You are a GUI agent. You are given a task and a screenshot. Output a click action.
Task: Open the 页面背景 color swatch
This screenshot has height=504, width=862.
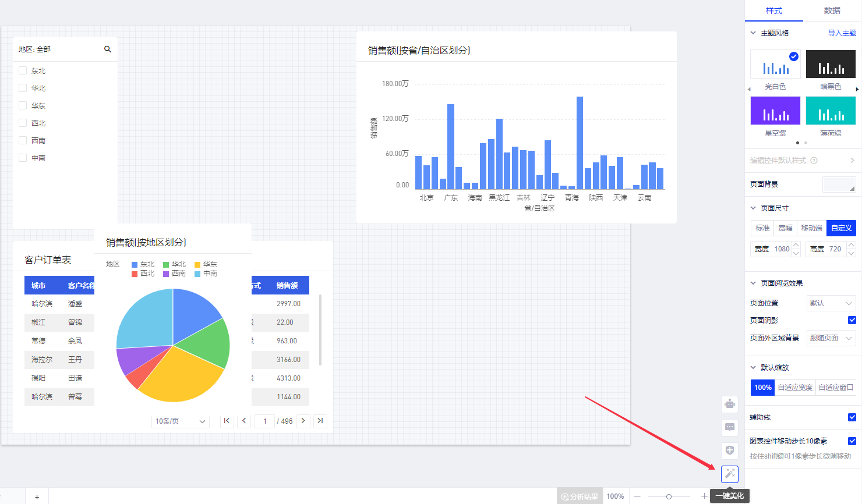(839, 184)
